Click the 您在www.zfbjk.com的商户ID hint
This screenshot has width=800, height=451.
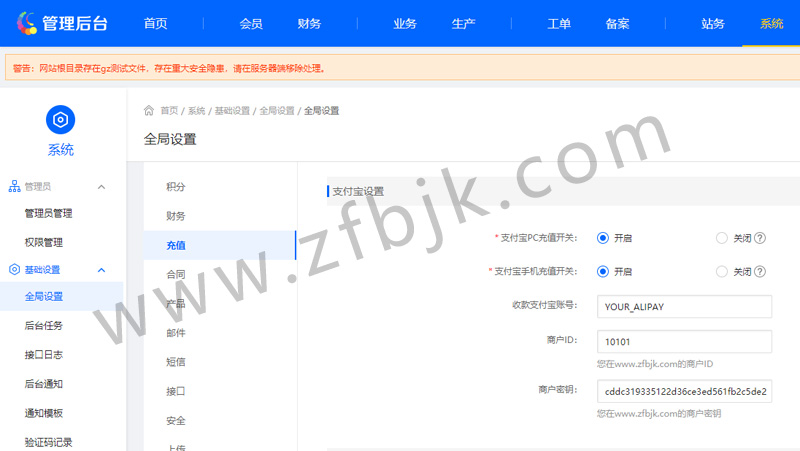(655, 364)
